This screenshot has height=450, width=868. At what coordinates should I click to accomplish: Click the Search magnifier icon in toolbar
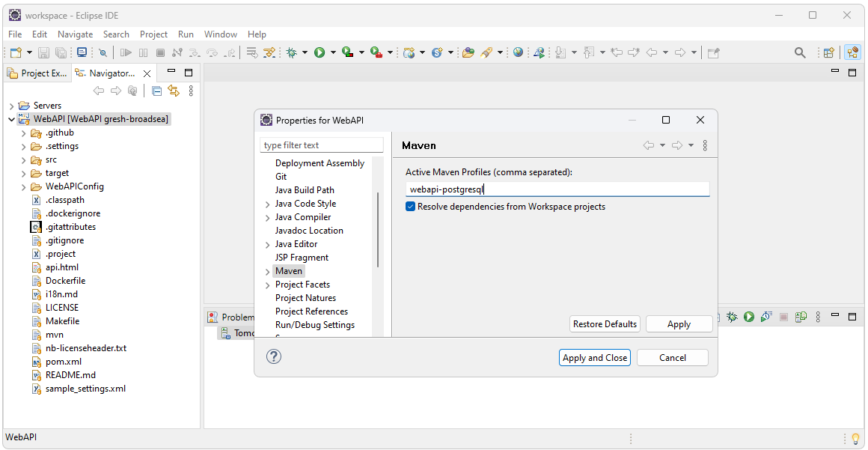pos(800,52)
